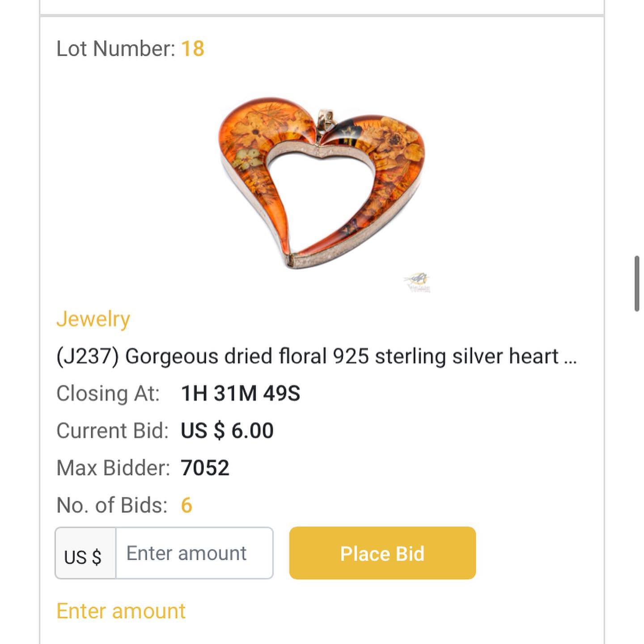The image size is (644, 644).
Task: Open the Jewelry category link
Action: (93, 319)
